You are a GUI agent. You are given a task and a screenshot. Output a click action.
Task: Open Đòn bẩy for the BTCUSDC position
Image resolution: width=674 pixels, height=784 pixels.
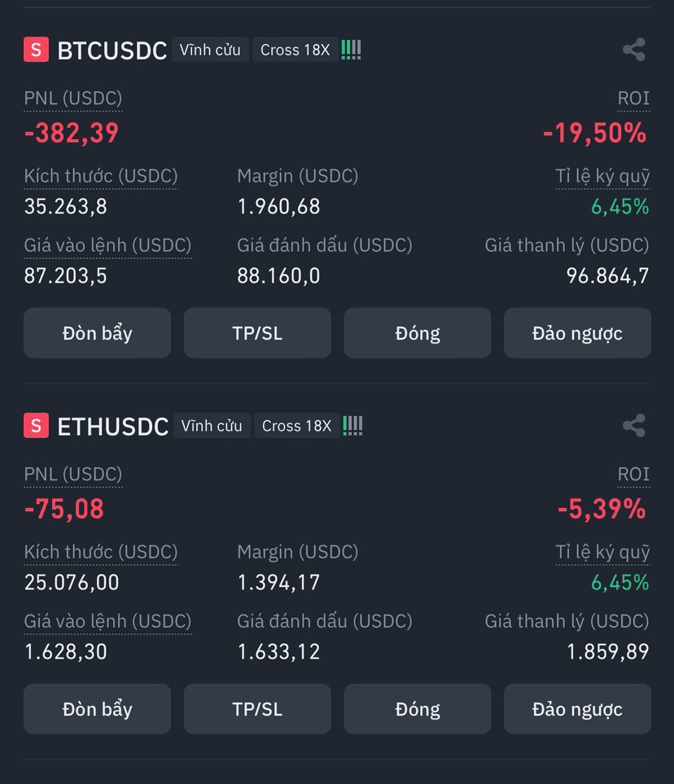coord(98,333)
